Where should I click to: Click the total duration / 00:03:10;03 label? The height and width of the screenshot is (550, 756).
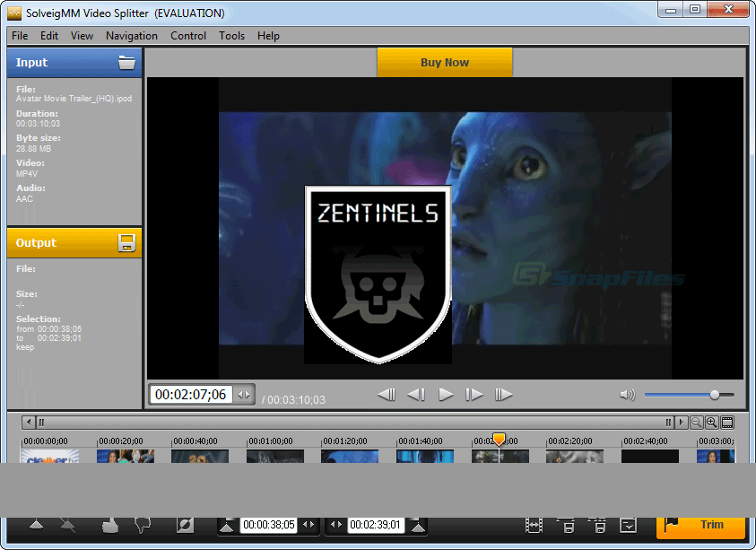point(293,399)
